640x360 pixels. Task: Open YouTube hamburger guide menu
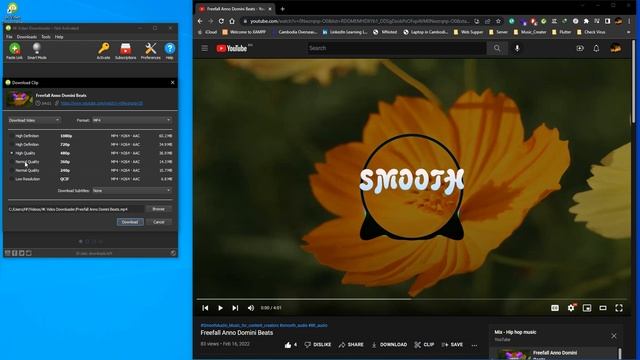coord(204,48)
